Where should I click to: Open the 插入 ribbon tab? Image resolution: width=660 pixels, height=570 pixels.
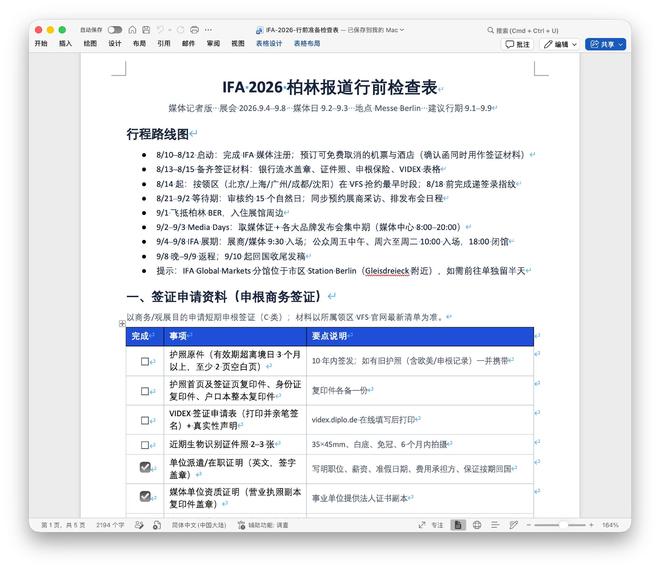coord(65,43)
